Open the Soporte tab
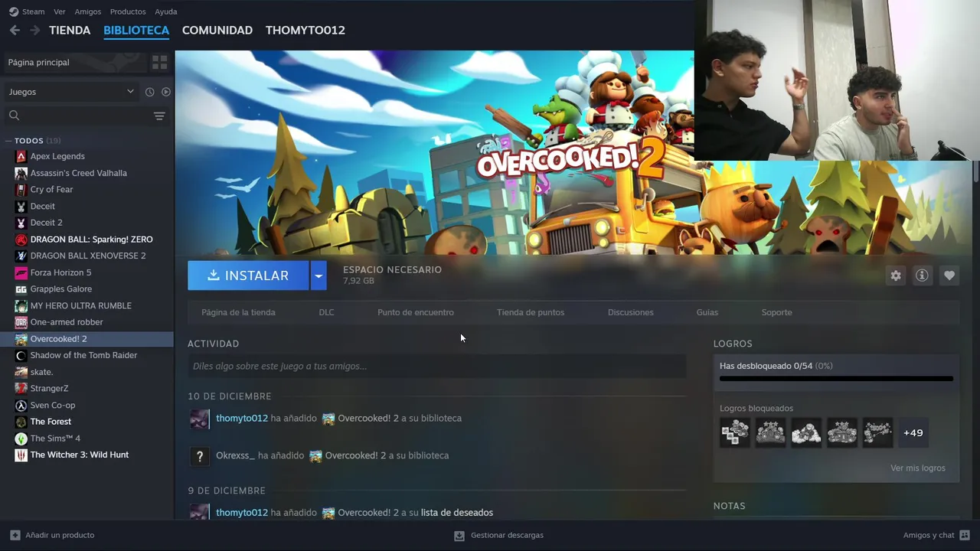Screen dimensions: 980x551 click(776, 312)
